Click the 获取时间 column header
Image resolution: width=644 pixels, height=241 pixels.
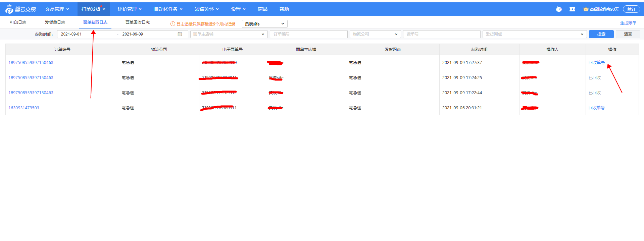[479, 50]
